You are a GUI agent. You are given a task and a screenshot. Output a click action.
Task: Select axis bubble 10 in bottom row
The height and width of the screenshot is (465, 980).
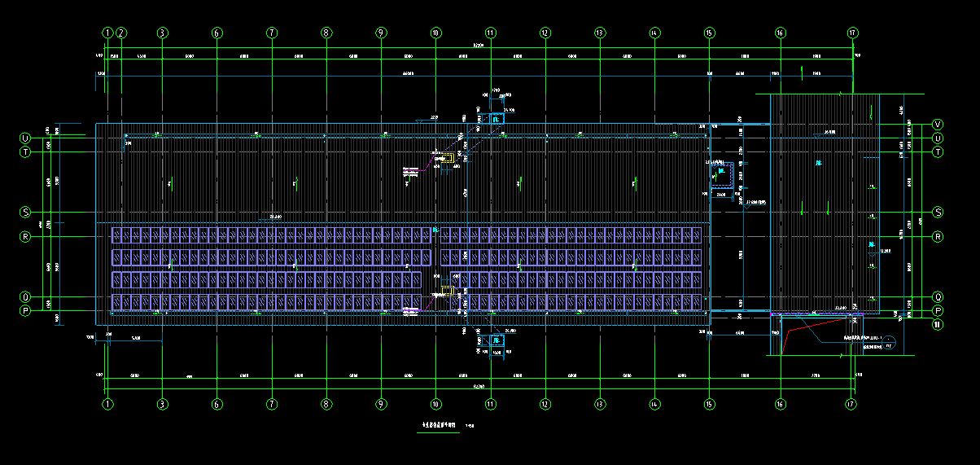pyautogui.click(x=435, y=403)
